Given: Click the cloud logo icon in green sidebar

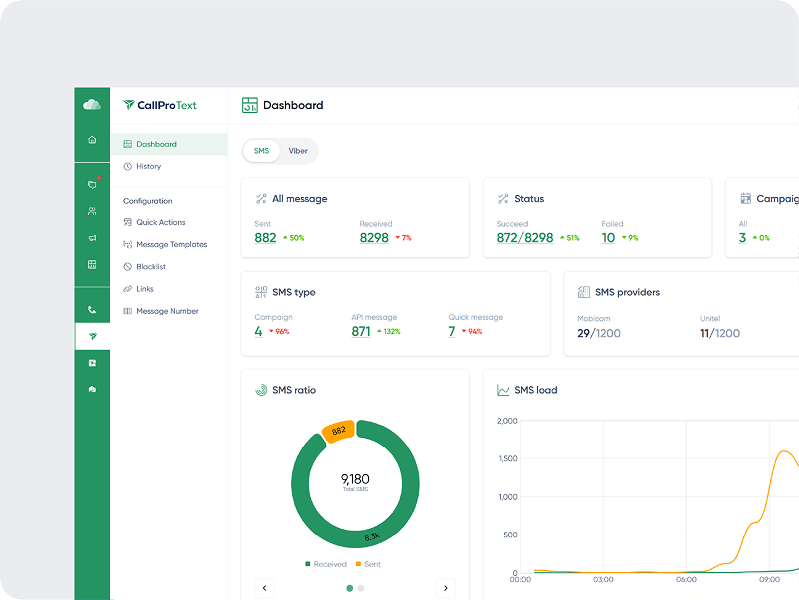Looking at the screenshot, I should 92,105.
